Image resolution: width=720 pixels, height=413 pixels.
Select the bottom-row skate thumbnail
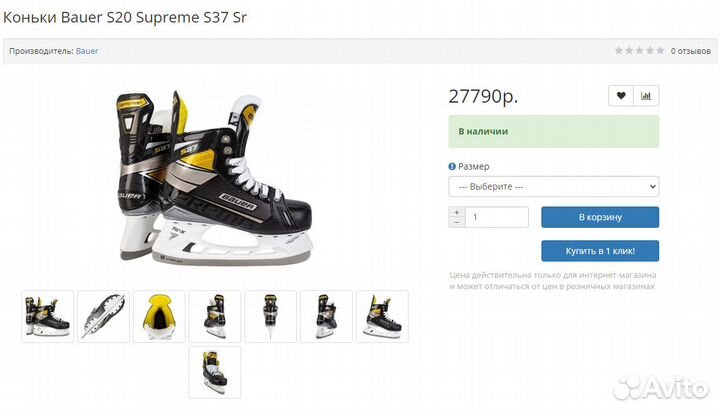(214, 372)
